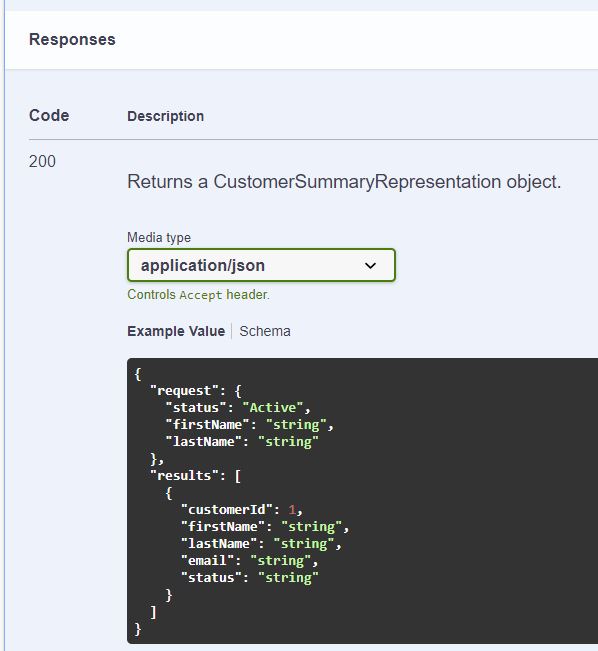Viewport: 598px width, 651px height.
Task: Click the 200 response code
Action: [x=42, y=162]
